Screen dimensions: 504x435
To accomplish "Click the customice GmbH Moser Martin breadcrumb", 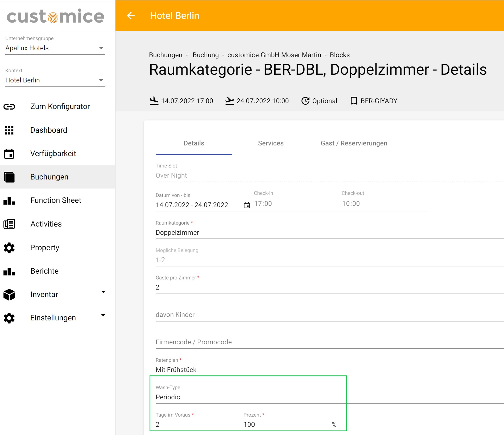I will coord(274,55).
